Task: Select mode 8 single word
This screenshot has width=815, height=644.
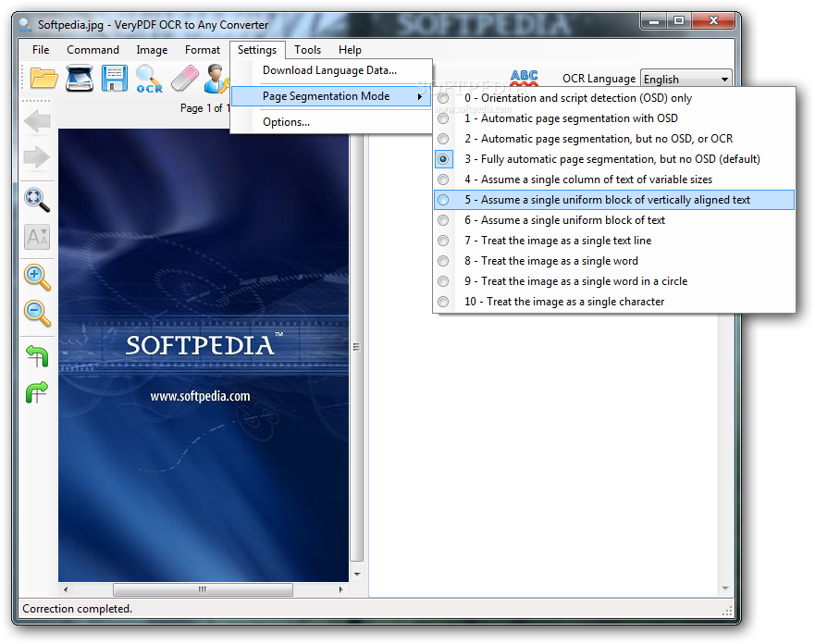Action: click(614, 261)
